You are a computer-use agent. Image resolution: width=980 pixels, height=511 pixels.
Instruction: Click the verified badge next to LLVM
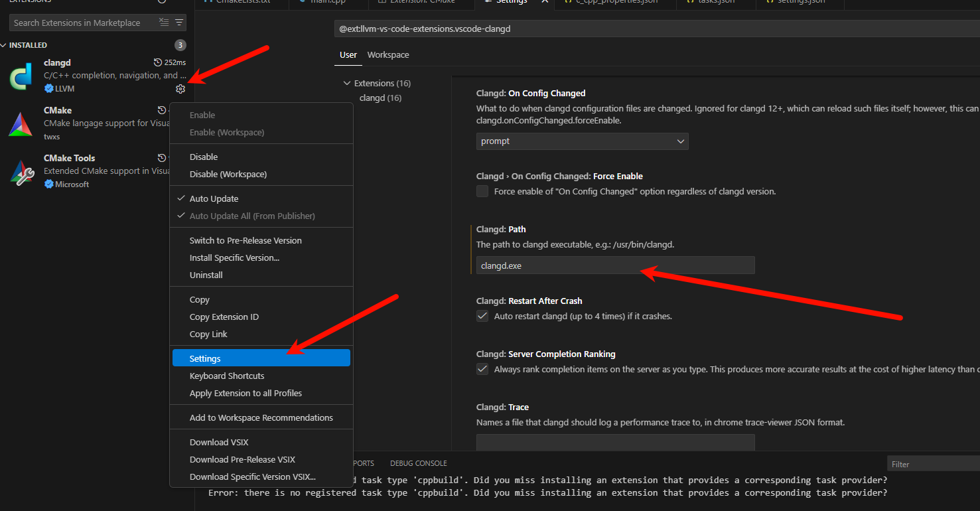coord(48,88)
